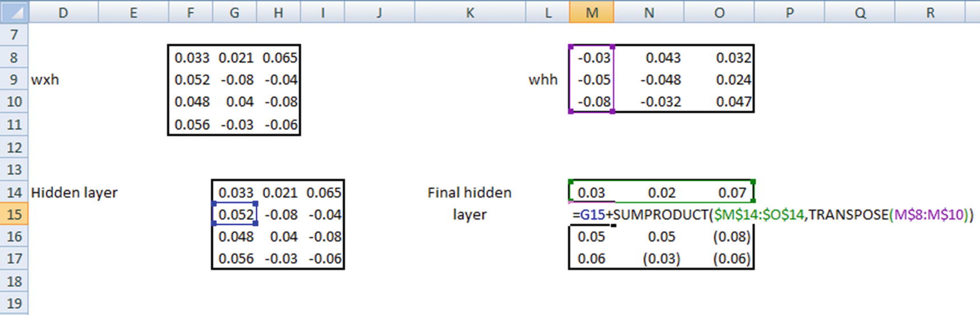
Task: Click row 16 header
Action: point(14,236)
